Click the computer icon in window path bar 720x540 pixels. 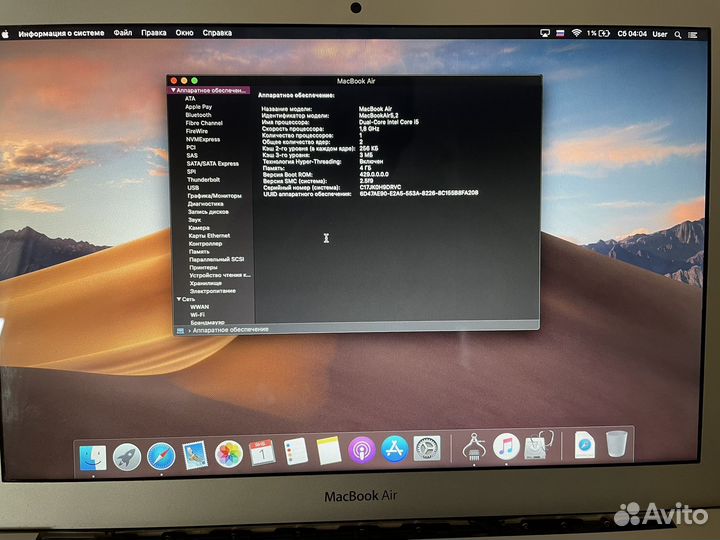click(x=180, y=331)
